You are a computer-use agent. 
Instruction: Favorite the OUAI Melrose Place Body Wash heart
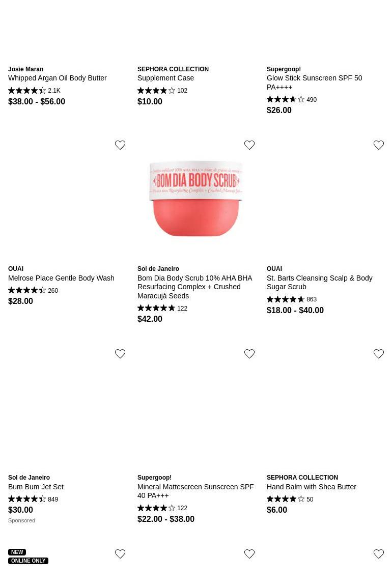(120, 145)
